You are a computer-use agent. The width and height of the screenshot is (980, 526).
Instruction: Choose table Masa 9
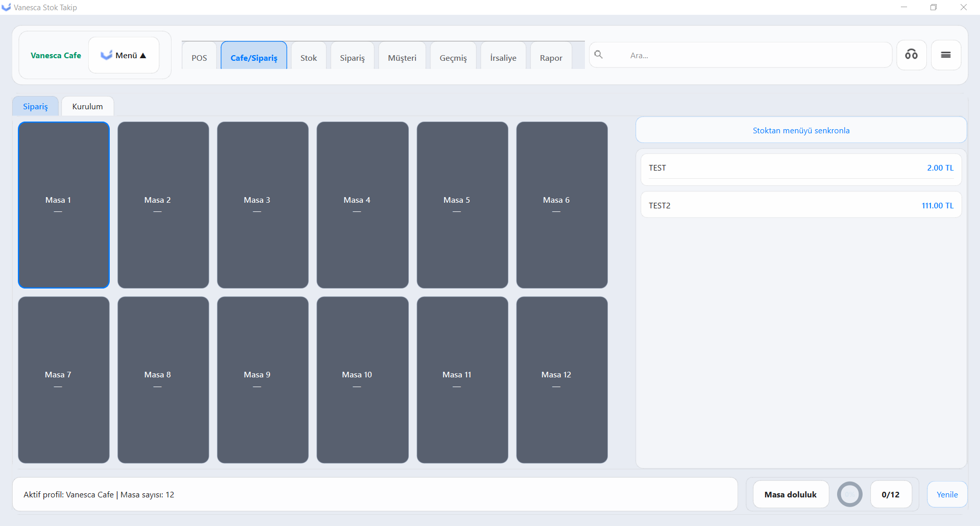(x=263, y=380)
